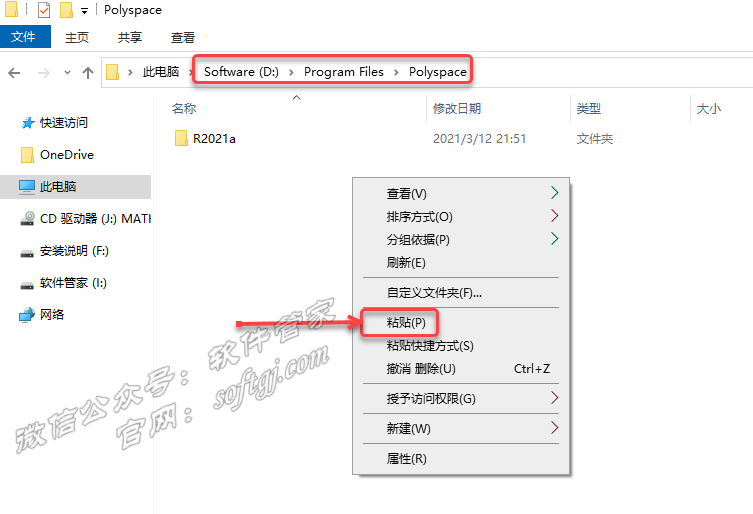Choose 属性(R) from context menu
The image size is (753, 514).
click(x=461, y=458)
